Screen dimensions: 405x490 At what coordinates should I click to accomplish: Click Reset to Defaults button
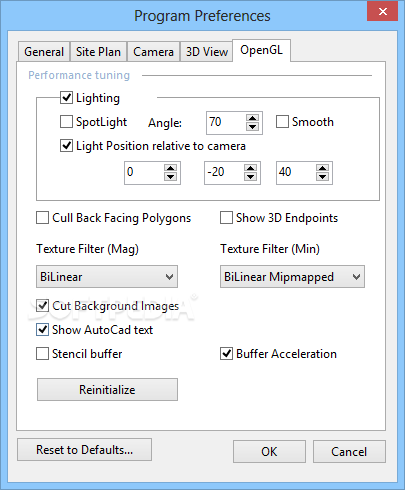click(x=84, y=450)
